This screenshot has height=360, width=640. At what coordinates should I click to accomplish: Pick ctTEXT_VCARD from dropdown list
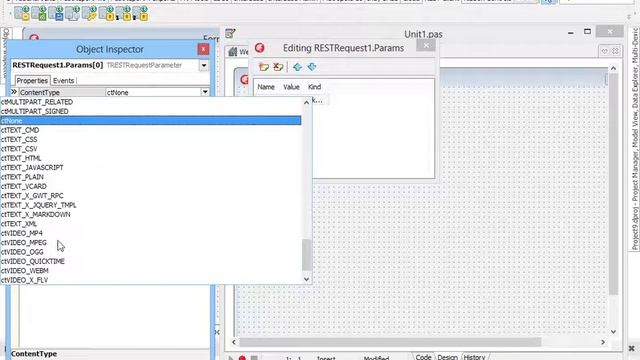[x=151, y=187]
